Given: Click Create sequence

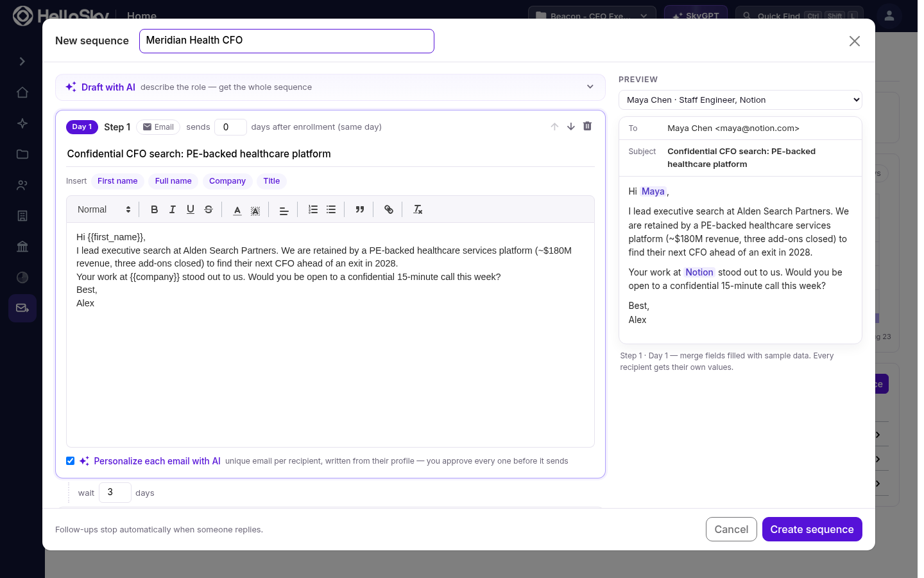Looking at the screenshot, I should 812,529.
